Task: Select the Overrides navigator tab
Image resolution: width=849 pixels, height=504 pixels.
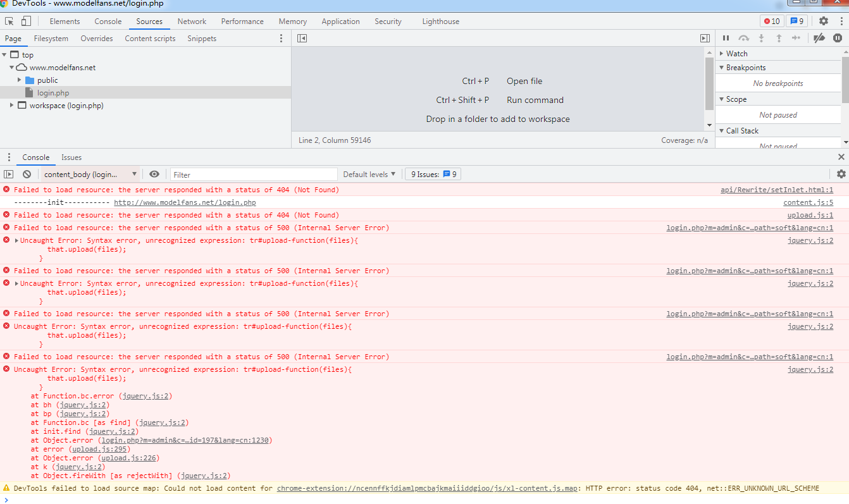Action: (97, 39)
